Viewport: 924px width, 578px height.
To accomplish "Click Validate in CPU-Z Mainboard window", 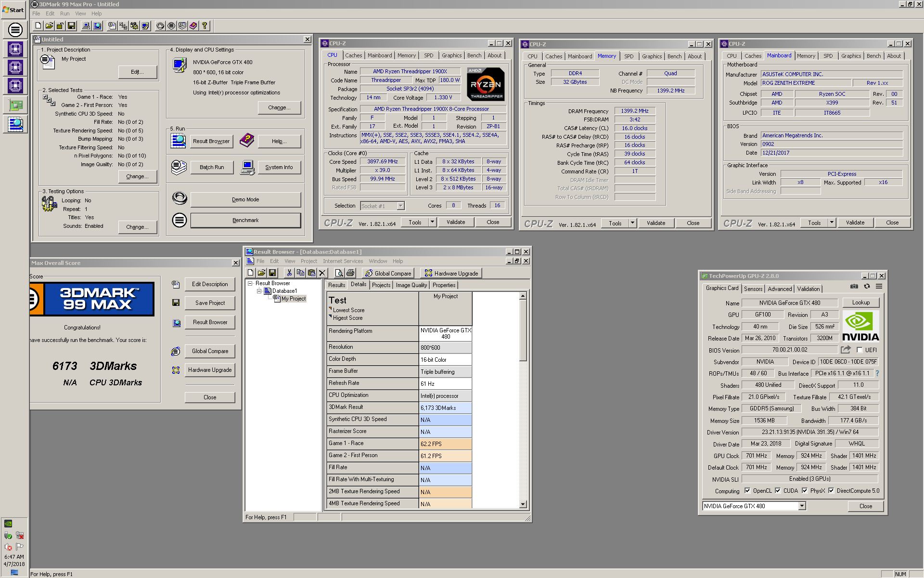I will (x=855, y=223).
